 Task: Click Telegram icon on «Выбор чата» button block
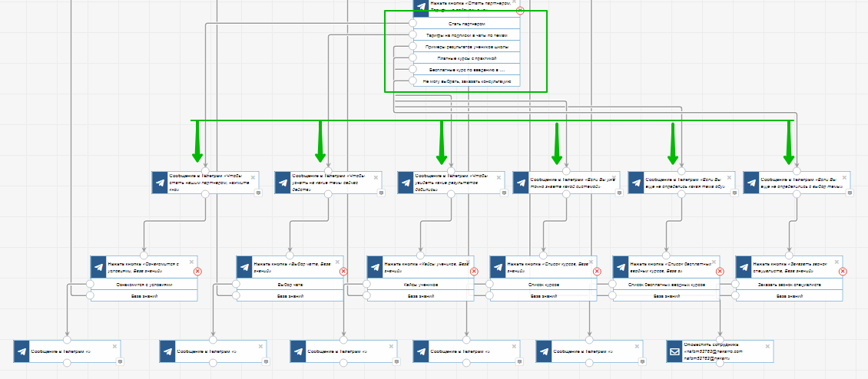point(244,266)
